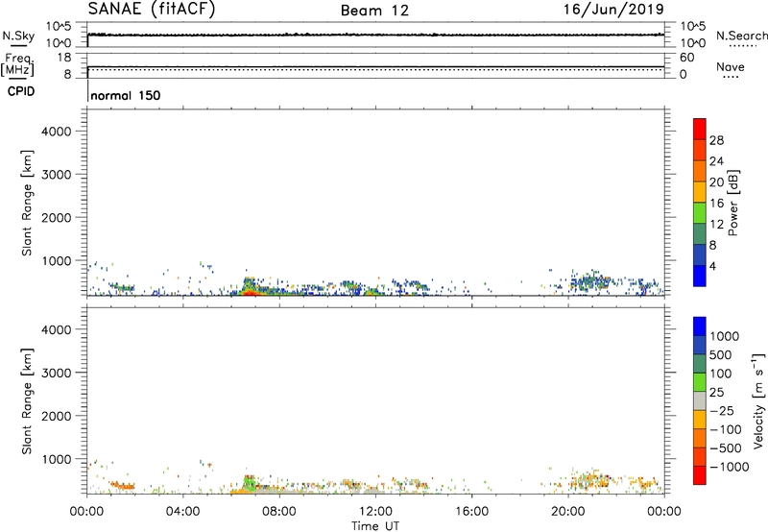The width and height of the screenshot is (768, 532).
Task: Click the red -1000 Velocity colorbar segment
Action: point(700,475)
